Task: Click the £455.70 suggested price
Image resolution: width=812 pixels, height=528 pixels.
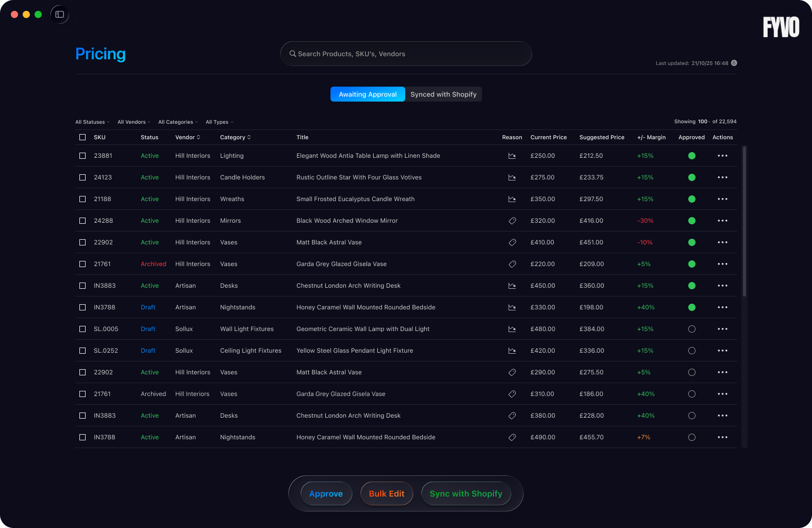Action: 591,437
